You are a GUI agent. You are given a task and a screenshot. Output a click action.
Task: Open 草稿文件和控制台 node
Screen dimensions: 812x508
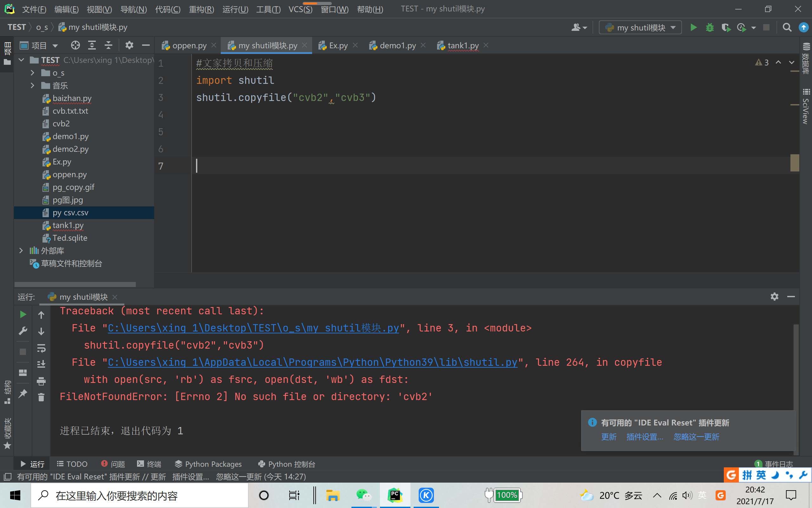(71, 264)
